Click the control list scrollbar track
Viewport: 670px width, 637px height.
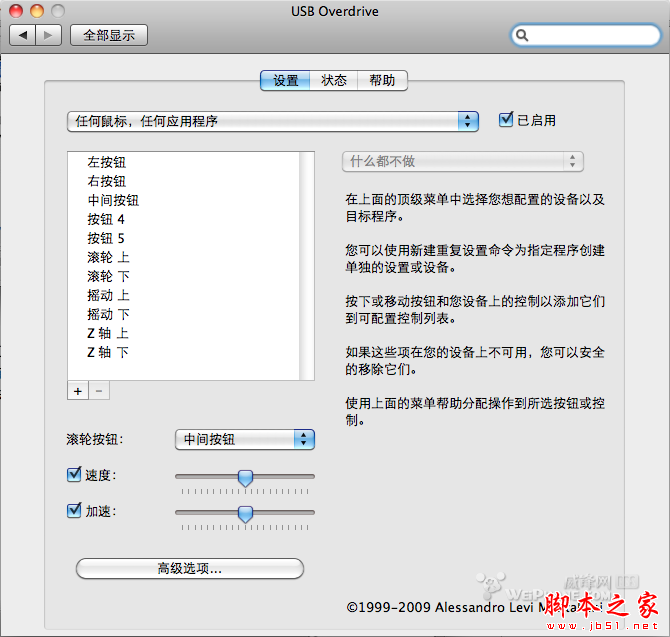coord(307,266)
